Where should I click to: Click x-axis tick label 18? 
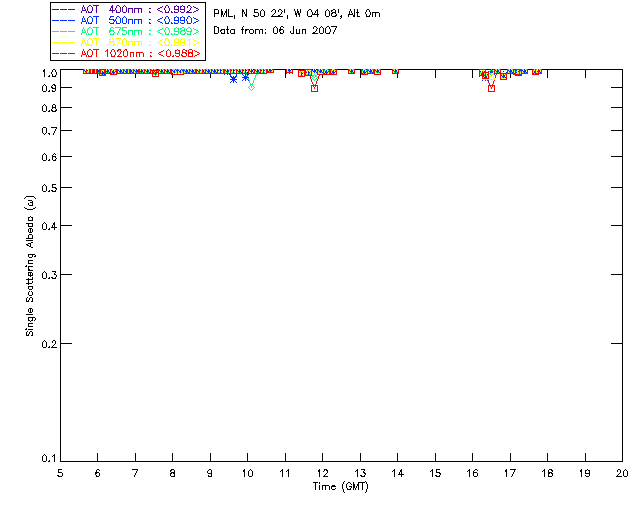pos(547,473)
